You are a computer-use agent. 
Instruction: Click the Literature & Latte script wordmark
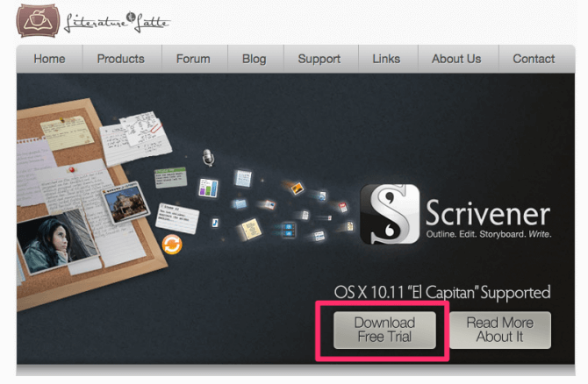pos(118,23)
